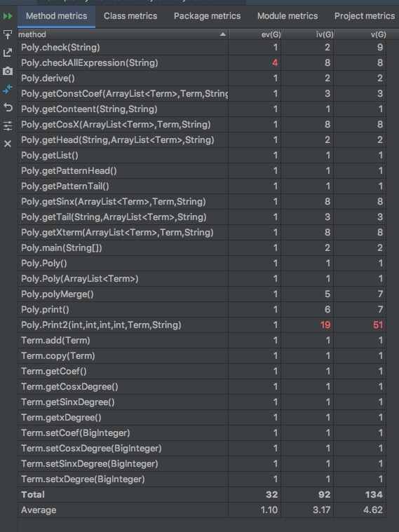Screen dimensions: 399x532
Task: Click the blue compare snapshot arrows icon
Action: pyautogui.click(x=8, y=89)
